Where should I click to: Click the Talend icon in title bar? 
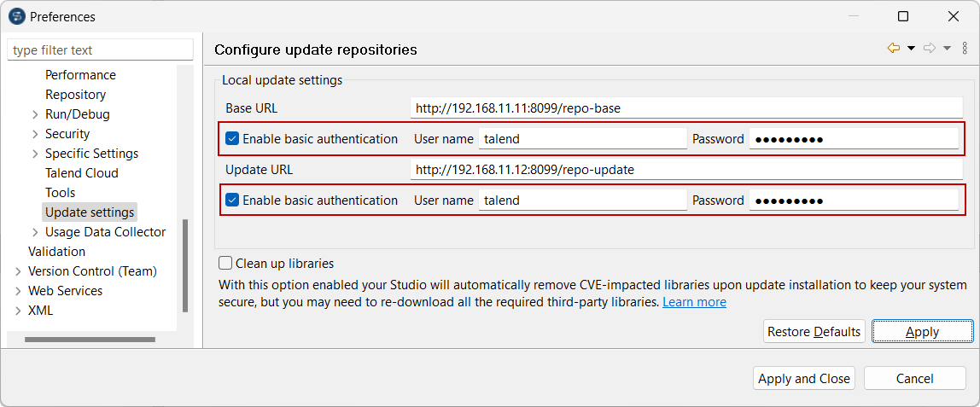(x=16, y=16)
